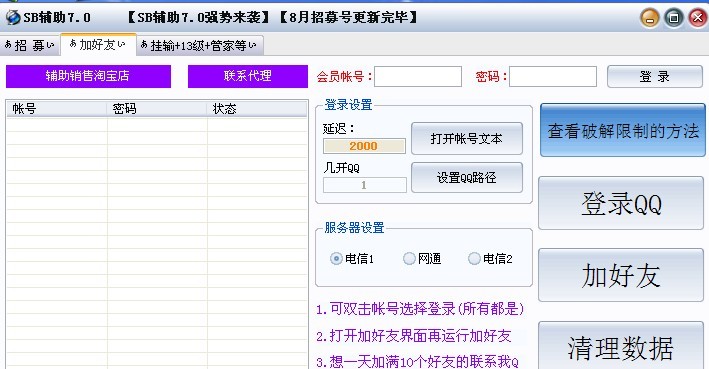709x369 pixels.
Task: Click the large 加好友 button
Action: pos(621,275)
